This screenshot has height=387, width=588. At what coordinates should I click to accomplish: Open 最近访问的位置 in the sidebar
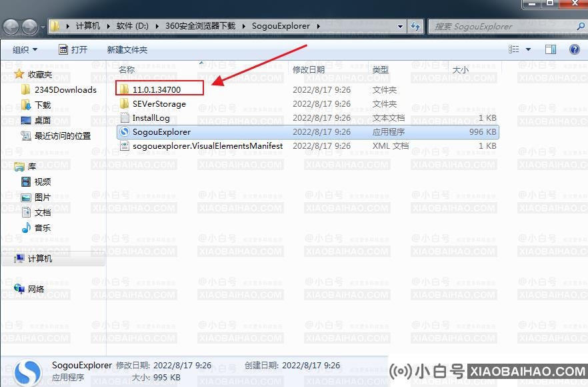63,136
